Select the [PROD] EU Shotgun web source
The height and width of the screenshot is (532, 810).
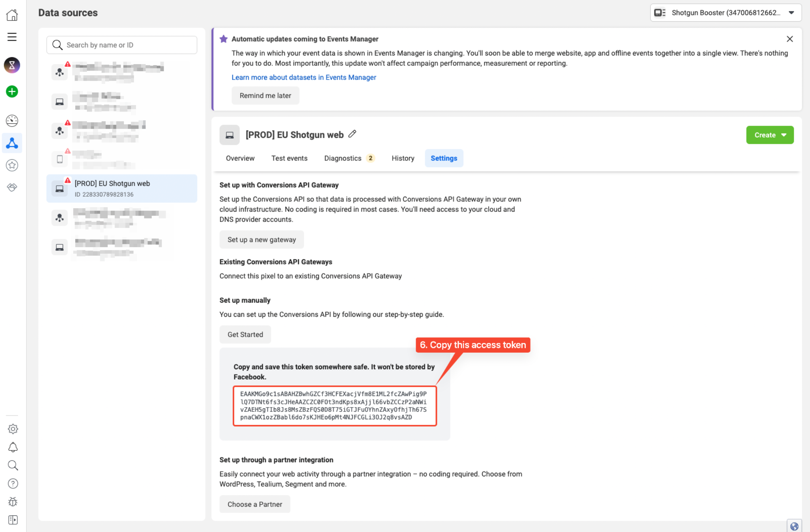point(122,188)
